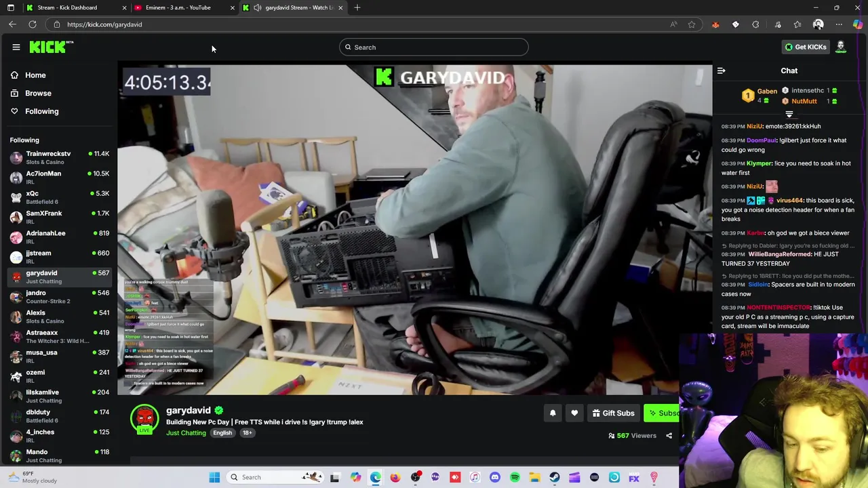Toggle stream notifications bell
The image size is (868, 488).
(x=553, y=413)
